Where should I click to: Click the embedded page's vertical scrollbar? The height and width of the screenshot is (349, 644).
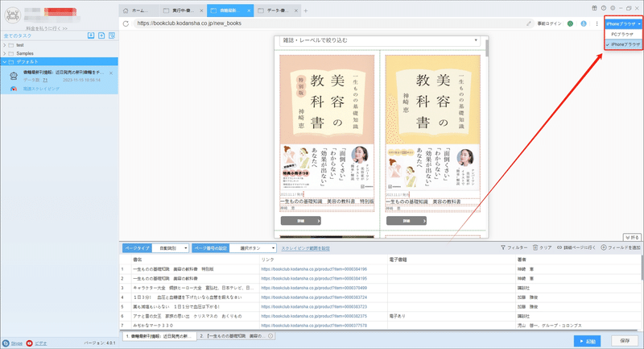(x=487, y=48)
